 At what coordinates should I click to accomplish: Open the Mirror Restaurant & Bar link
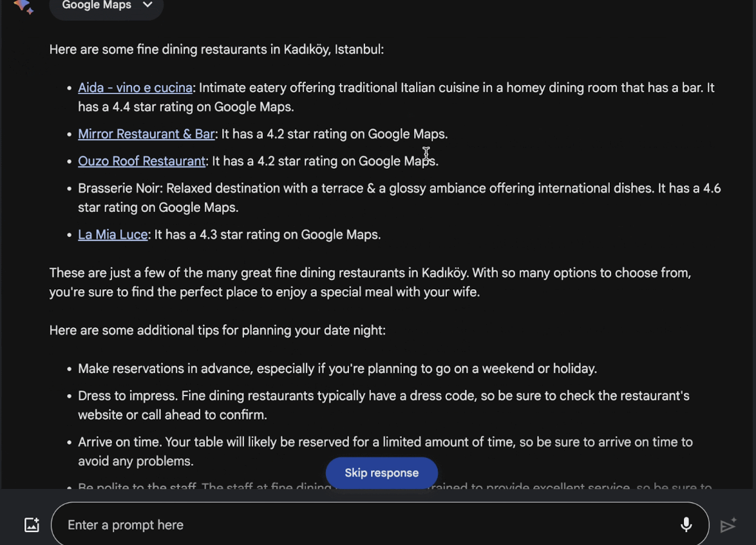click(146, 134)
